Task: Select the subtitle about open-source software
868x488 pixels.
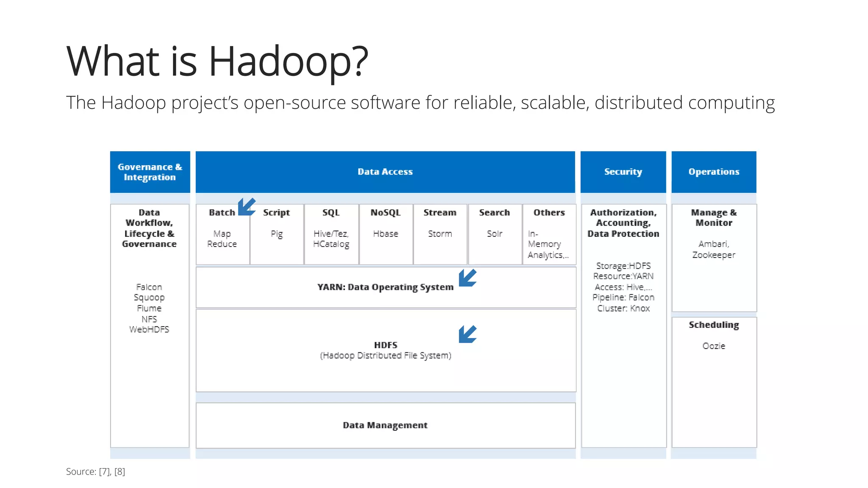Action: (x=420, y=103)
